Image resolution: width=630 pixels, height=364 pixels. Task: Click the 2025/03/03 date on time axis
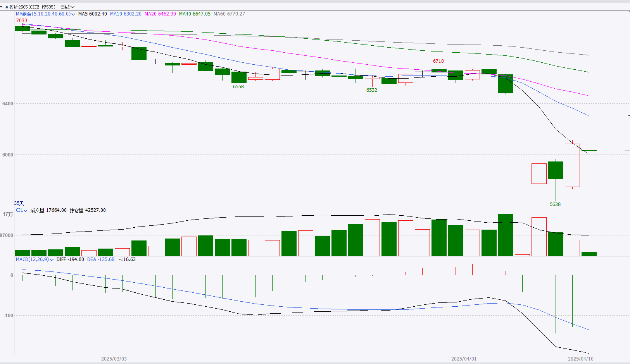click(114, 359)
